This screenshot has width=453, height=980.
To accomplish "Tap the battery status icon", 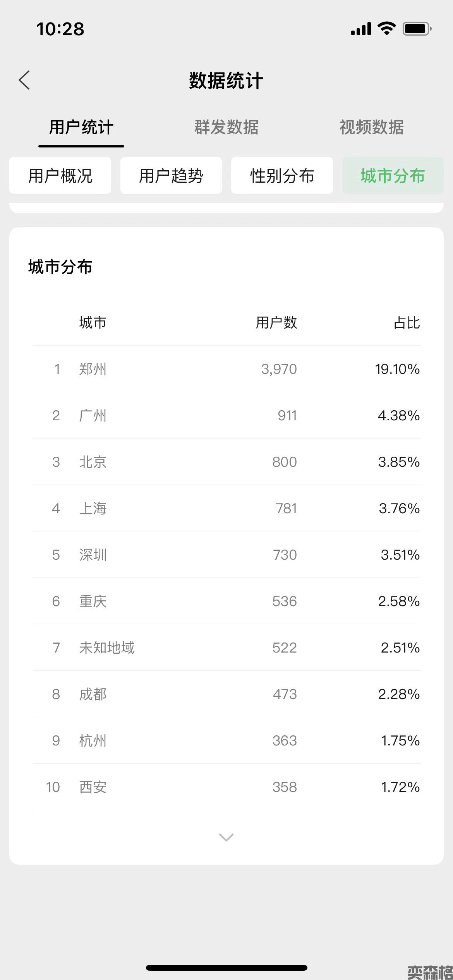I will tap(417, 29).
